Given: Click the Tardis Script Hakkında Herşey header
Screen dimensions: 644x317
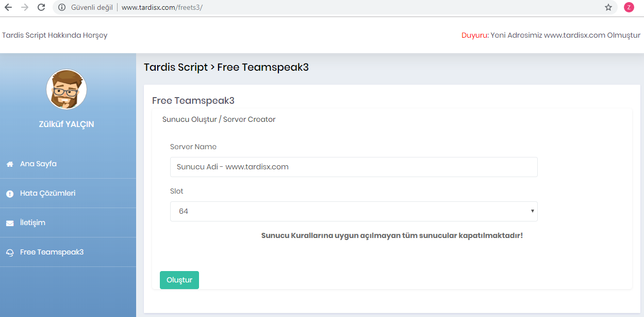Looking at the screenshot, I should (x=55, y=35).
